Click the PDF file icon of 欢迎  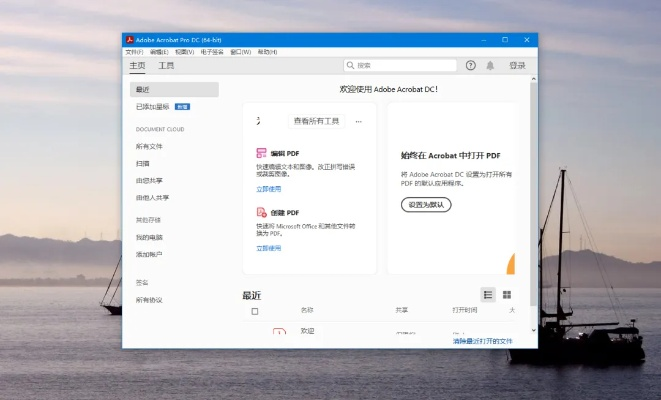pyautogui.click(x=279, y=331)
